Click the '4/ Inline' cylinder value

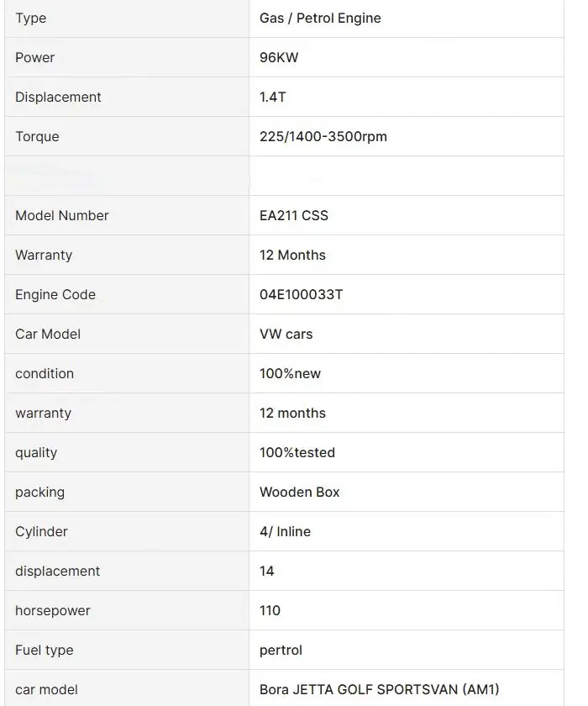pyautogui.click(x=285, y=531)
